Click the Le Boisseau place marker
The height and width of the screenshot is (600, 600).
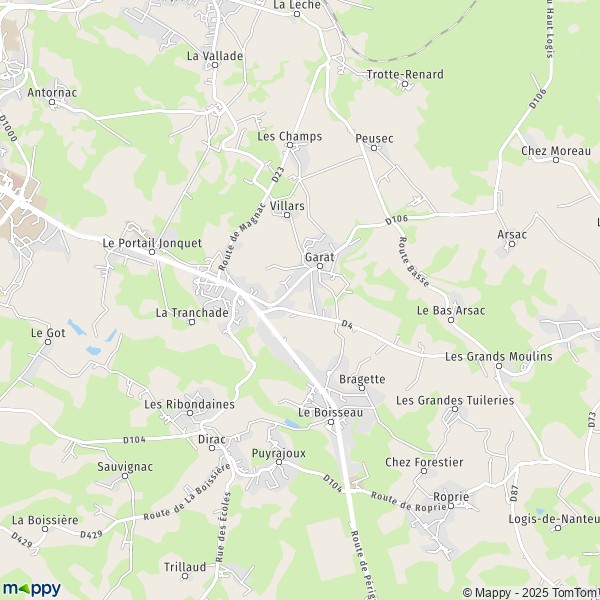[331, 422]
